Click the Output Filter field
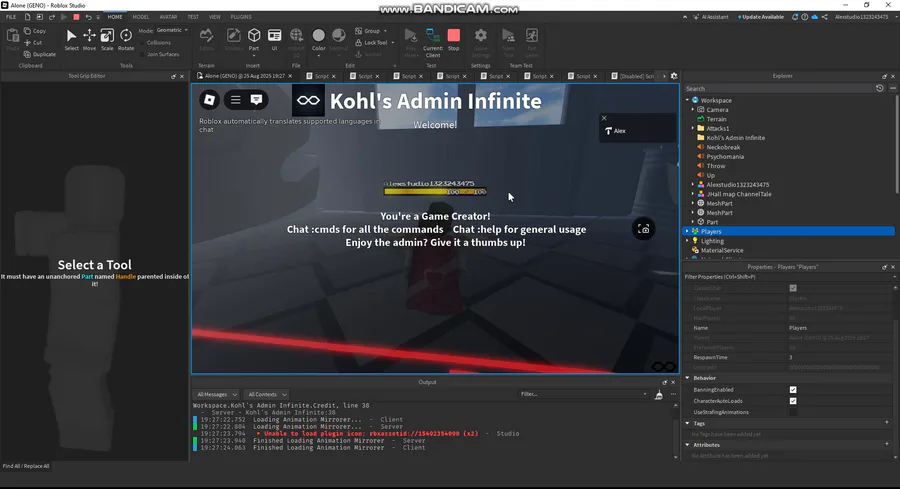Image resolution: width=900 pixels, height=489 pixels. pyautogui.click(x=583, y=394)
